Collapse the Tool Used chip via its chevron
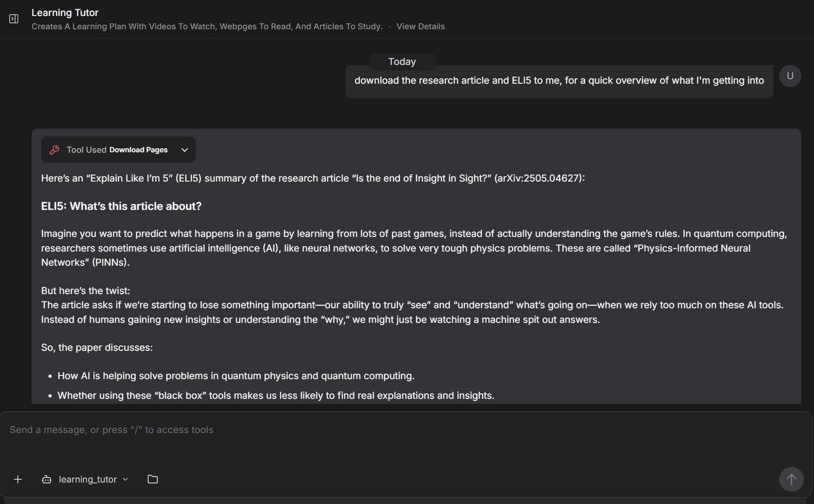 [185, 150]
